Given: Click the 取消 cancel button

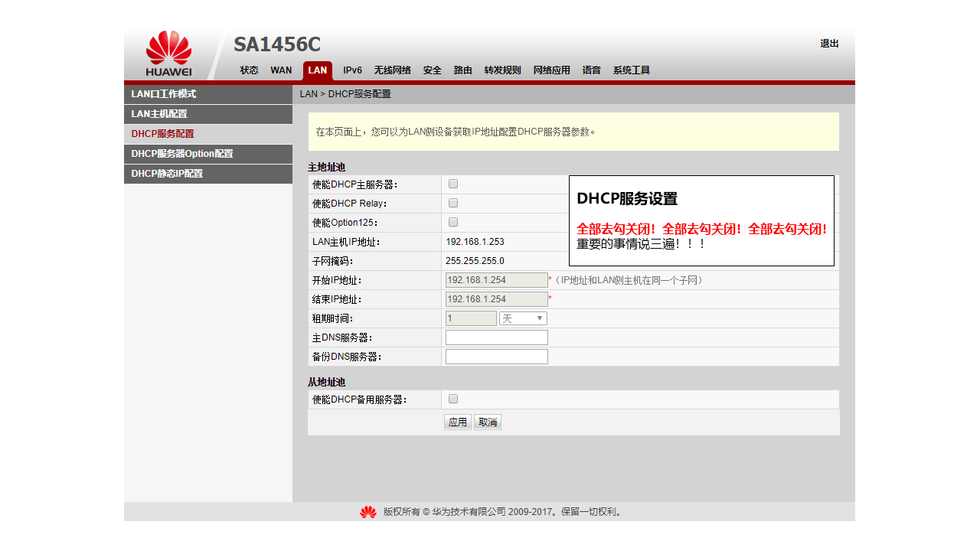Looking at the screenshot, I should pyautogui.click(x=488, y=422).
